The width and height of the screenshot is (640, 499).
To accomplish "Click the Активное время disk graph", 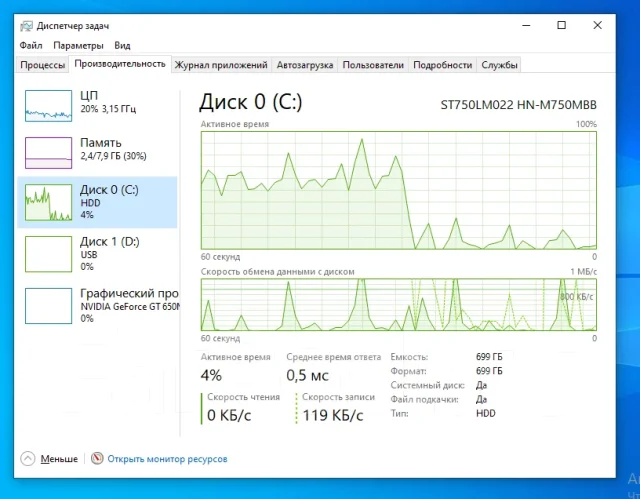I will pos(399,190).
